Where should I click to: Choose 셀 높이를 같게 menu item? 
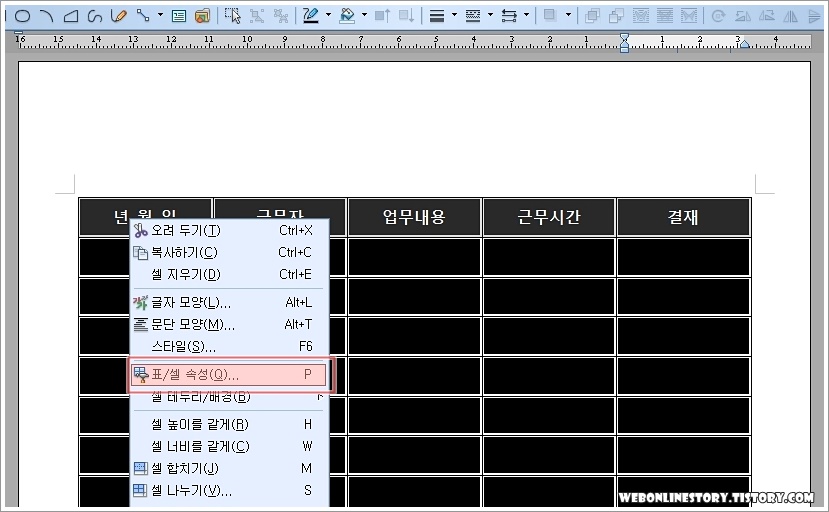(228, 424)
